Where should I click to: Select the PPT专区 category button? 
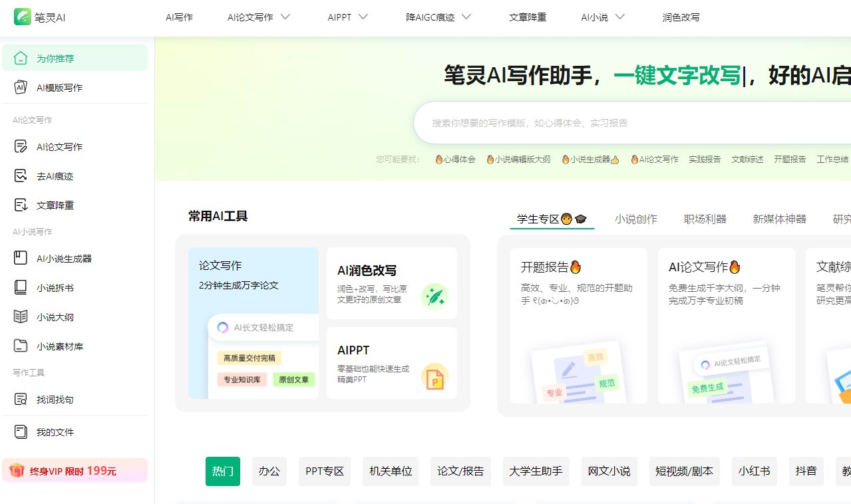point(325,471)
